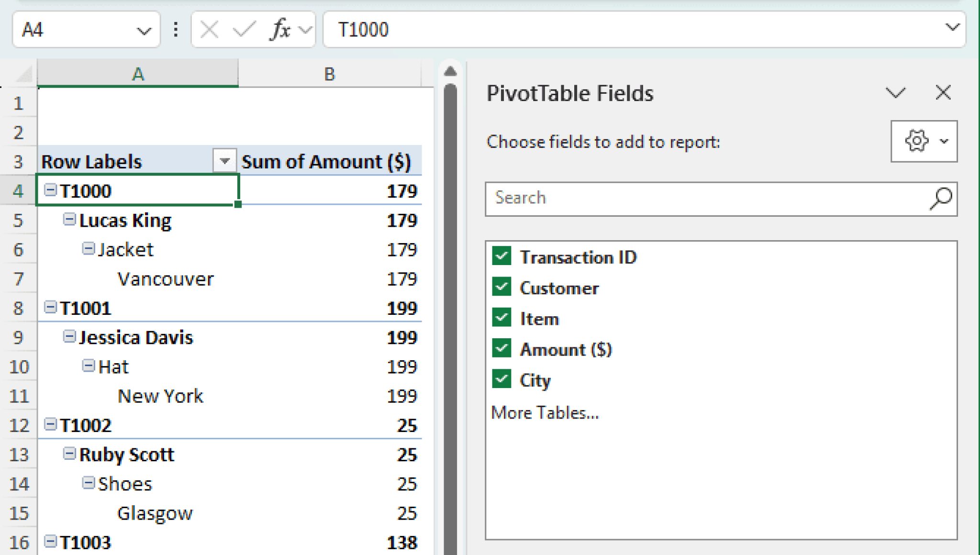This screenshot has width=980, height=555.
Task: Collapse the PivotTable Fields pane via chevron
Action: point(896,93)
